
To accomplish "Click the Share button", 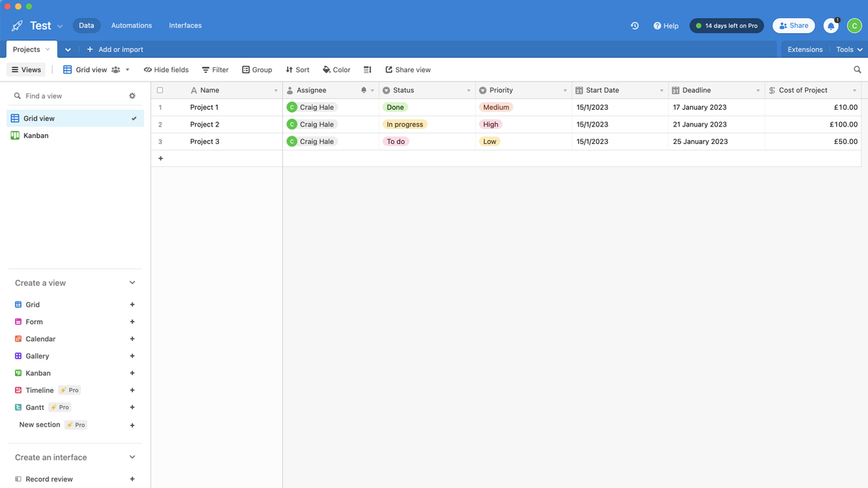I will click(793, 25).
